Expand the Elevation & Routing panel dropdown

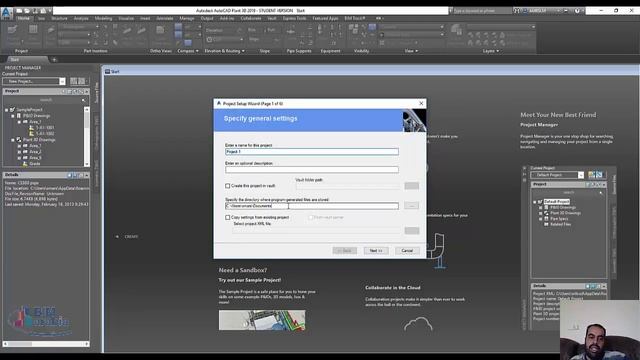(224, 51)
